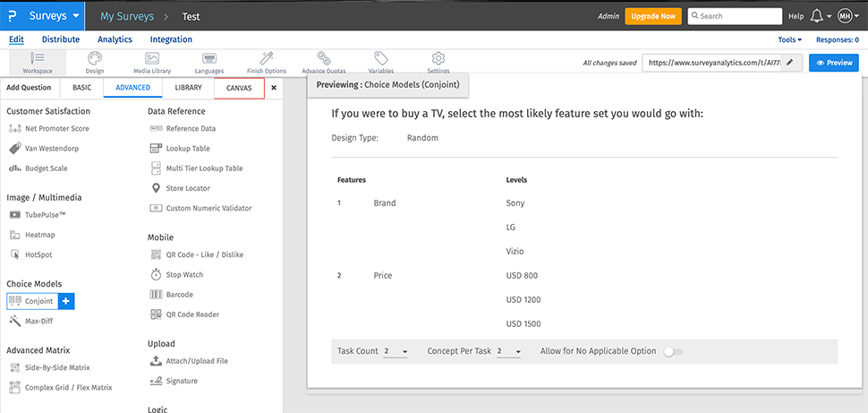Click the plus button next to Conjoint
The height and width of the screenshot is (413, 868).
click(66, 301)
